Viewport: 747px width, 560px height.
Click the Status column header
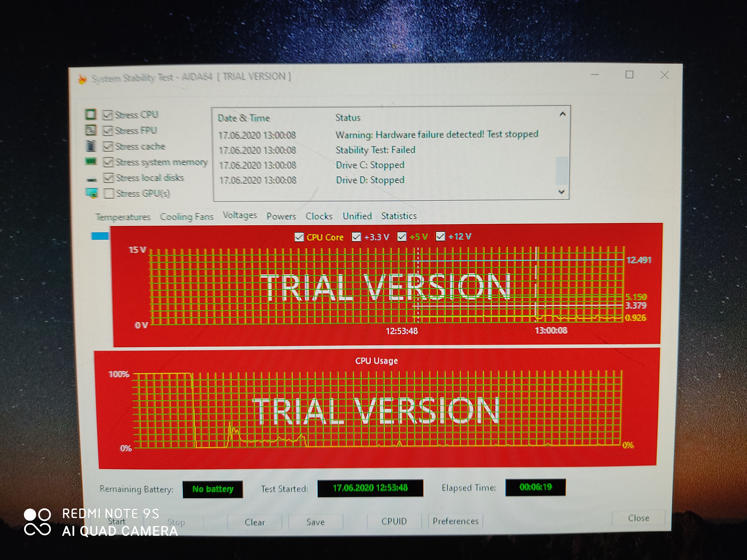pos(348,117)
